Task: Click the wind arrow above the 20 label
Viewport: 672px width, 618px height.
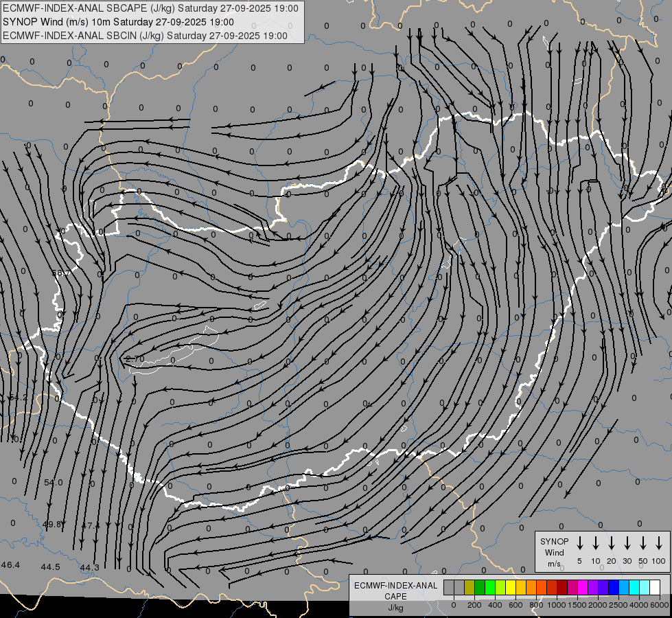Action: point(612,543)
